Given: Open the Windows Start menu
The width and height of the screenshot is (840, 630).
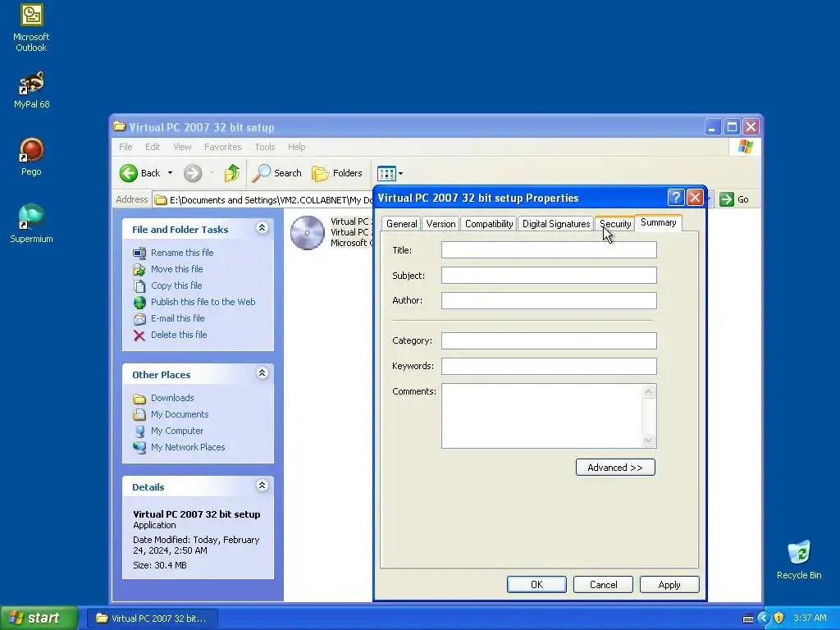Looking at the screenshot, I should [39, 618].
